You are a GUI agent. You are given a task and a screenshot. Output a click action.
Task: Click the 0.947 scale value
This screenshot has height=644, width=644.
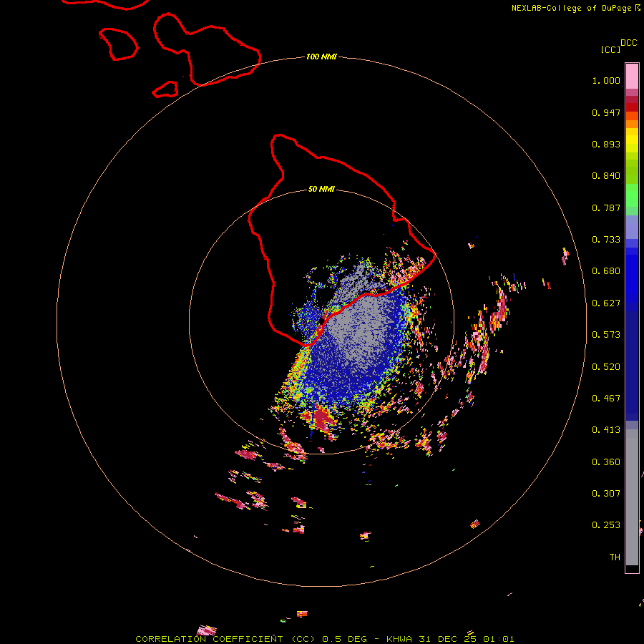(606, 112)
